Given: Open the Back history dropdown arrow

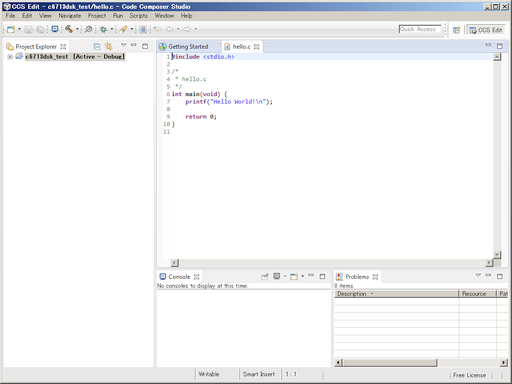Looking at the screenshot, I should pos(178,29).
